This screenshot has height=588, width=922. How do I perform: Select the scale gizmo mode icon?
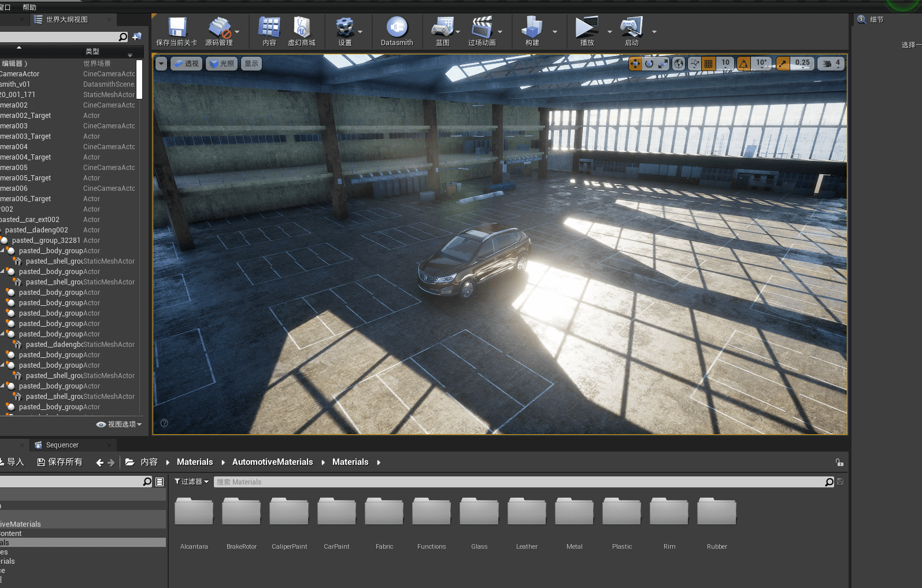(663, 64)
